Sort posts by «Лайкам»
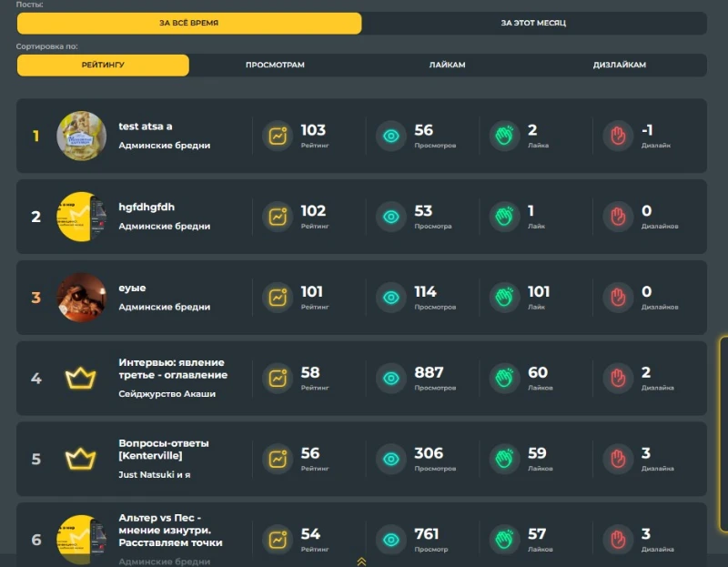728x567 pixels. [447, 65]
